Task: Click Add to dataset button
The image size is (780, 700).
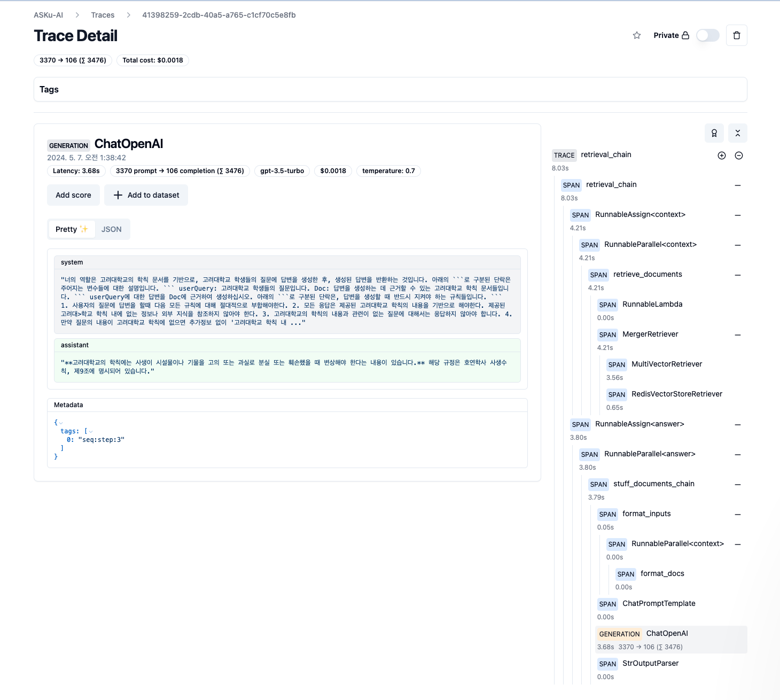Action: pos(146,195)
